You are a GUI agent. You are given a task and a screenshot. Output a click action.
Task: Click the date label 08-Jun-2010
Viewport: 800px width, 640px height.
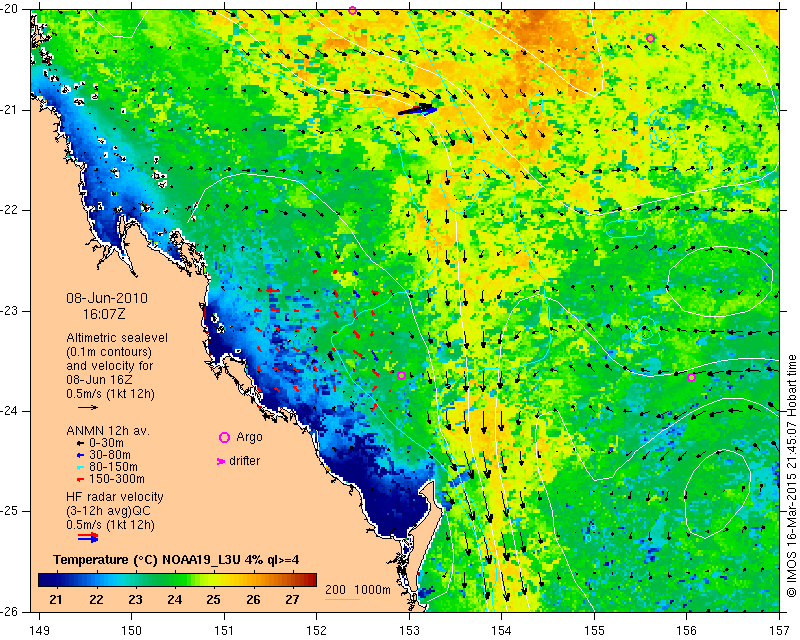point(107,298)
